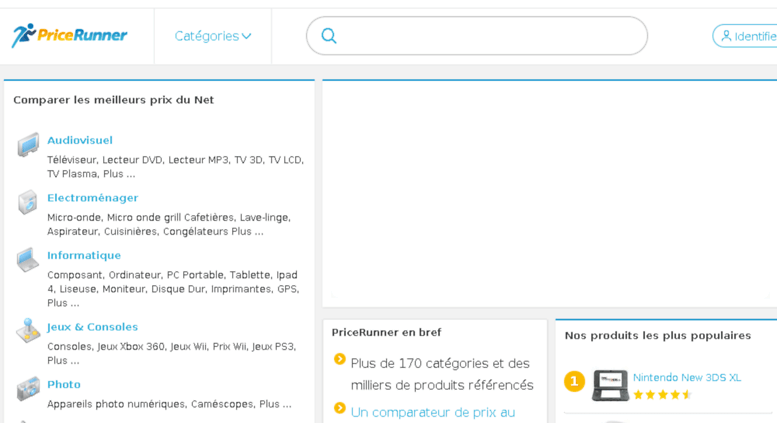Open the Audiovisuel category link
The width and height of the screenshot is (777, 423).
tap(80, 140)
